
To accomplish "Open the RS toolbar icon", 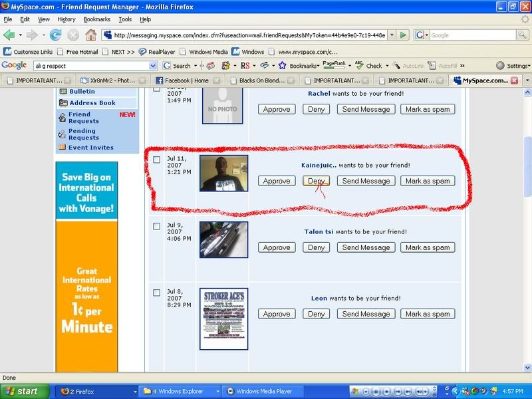I will (x=245, y=66).
